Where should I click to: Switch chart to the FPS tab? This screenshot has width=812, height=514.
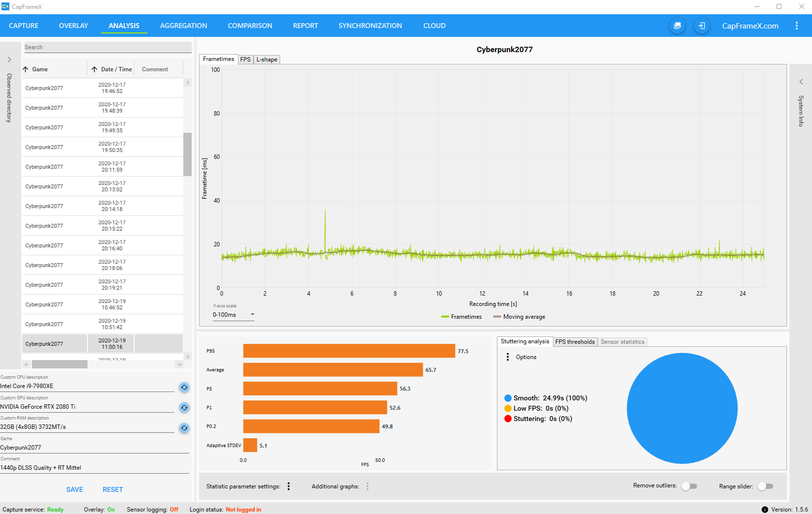click(x=245, y=60)
